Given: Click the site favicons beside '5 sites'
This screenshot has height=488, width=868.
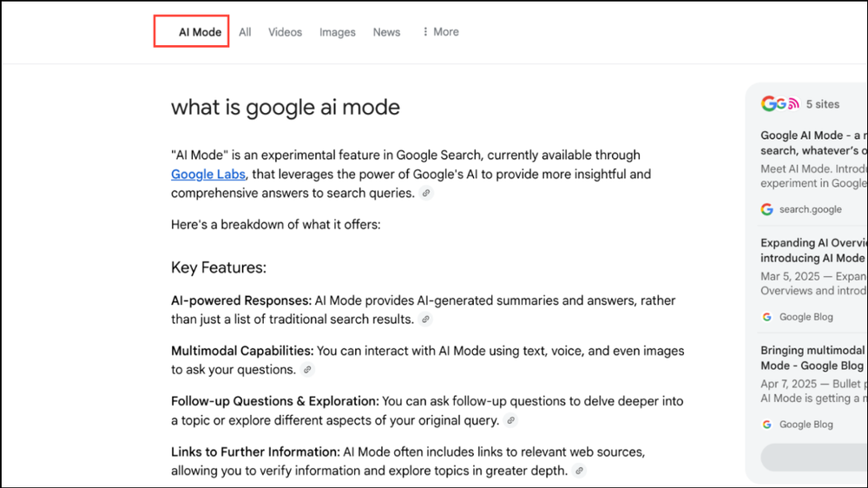Looking at the screenshot, I should pyautogui.click(x=780, y=103).
